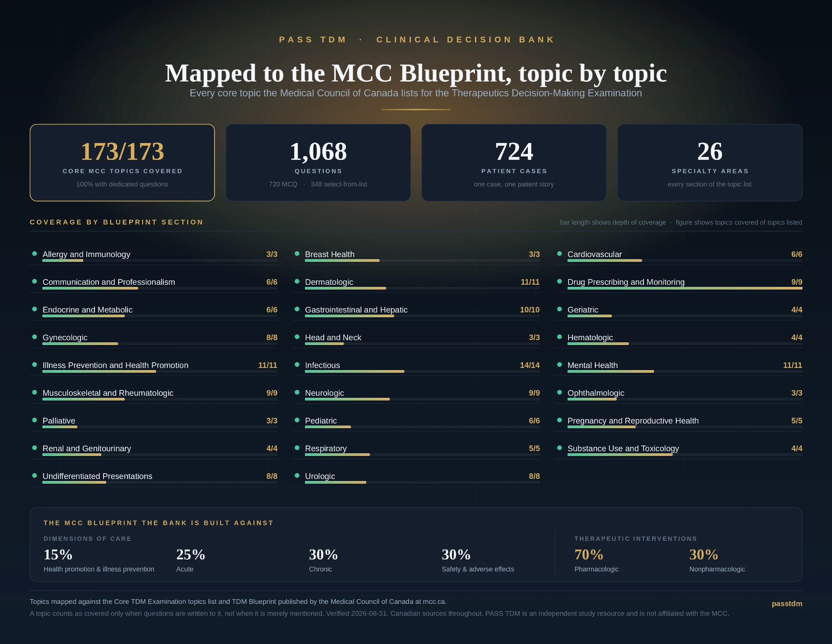Open the 1,068 questions card
The image size is (832, 644).
tap(318, 163)
